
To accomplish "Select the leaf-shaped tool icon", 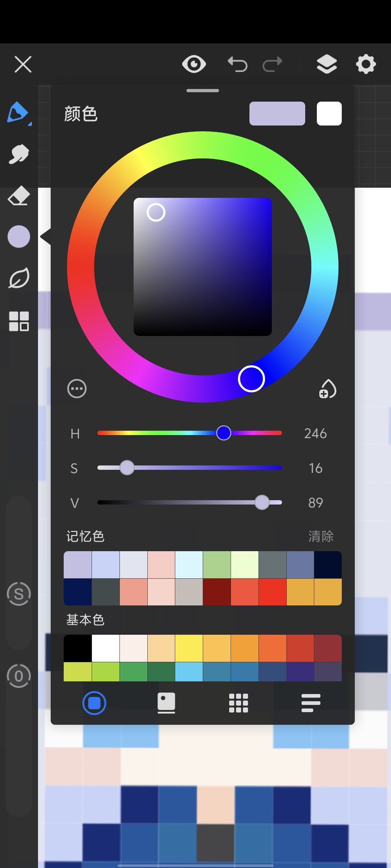I will [19, 278].
